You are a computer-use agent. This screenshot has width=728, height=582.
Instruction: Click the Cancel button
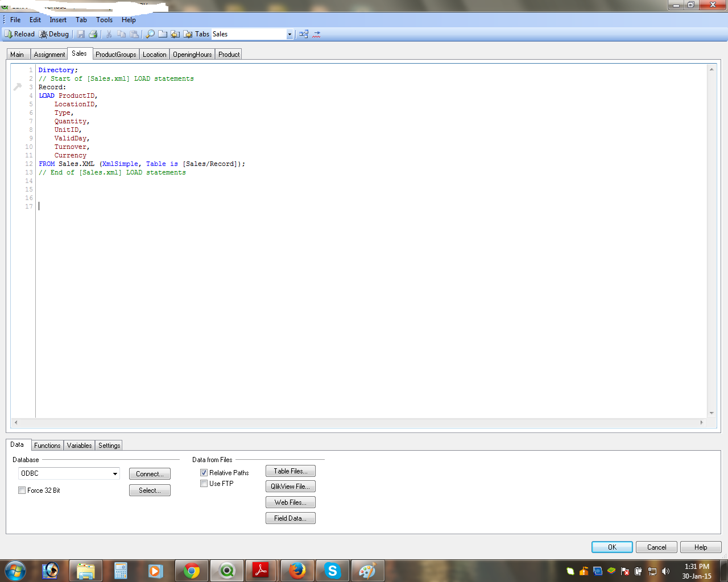[656, 547]
